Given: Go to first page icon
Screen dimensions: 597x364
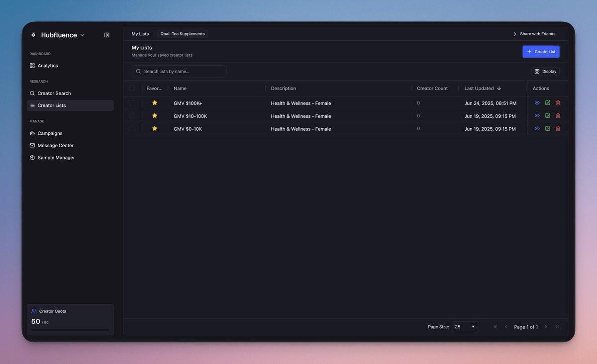Looking at the screenshot, I should pyautogui.click(x=495, y=327).
